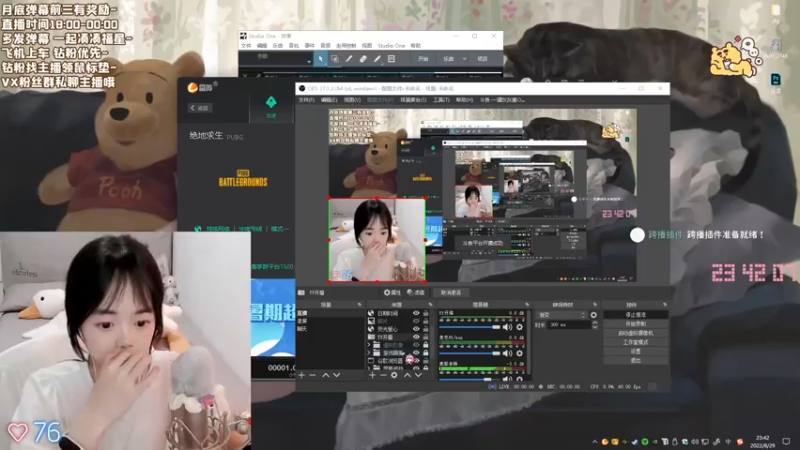This screenshot has height=450, width=800.
Task: Remove selected source with minus icon
Action: [x=383, y=375]
